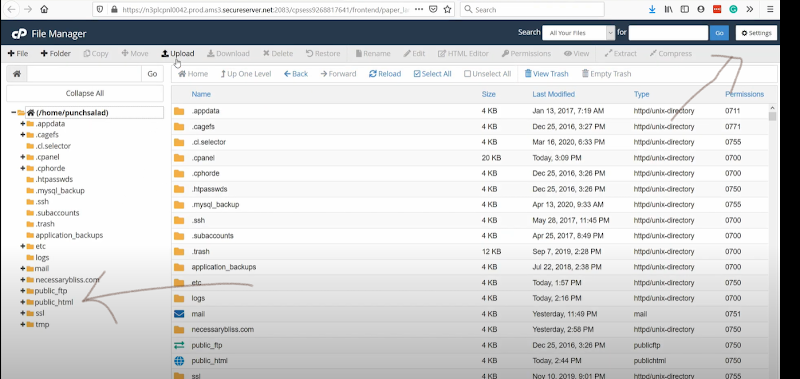Collapse the /home/punchsalad root node

tap(13, 112)
